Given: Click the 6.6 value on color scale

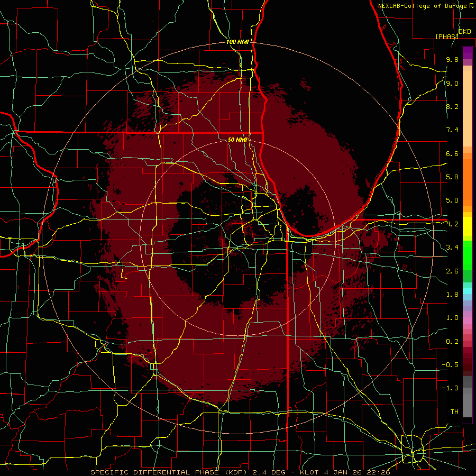Looking at the screenshot, I should [452, 153].
